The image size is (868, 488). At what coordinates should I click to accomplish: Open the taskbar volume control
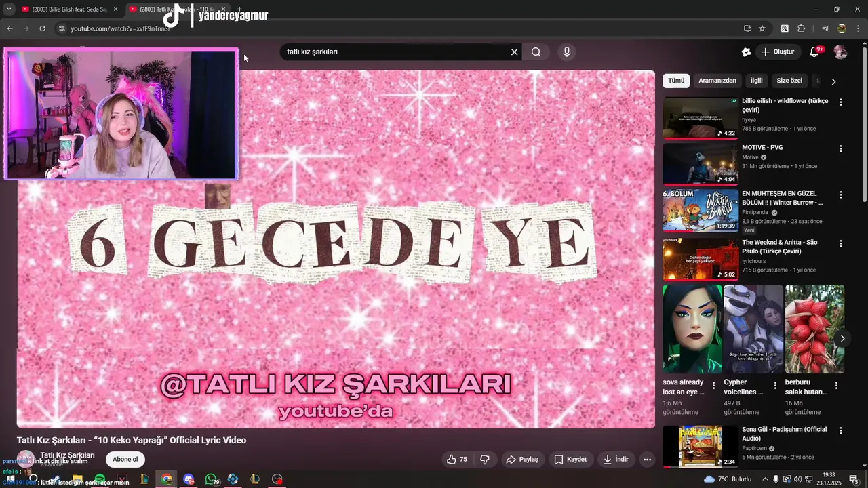[797, 479]
